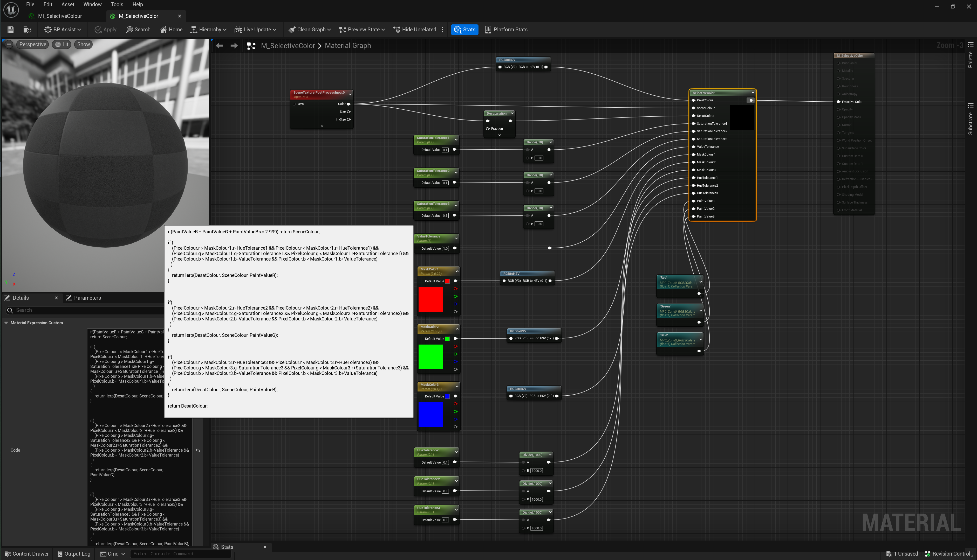The width and height of the screenshot is (977, 560).
Task: Toggle the Hide Unrelated option
Action: [415, 30]
